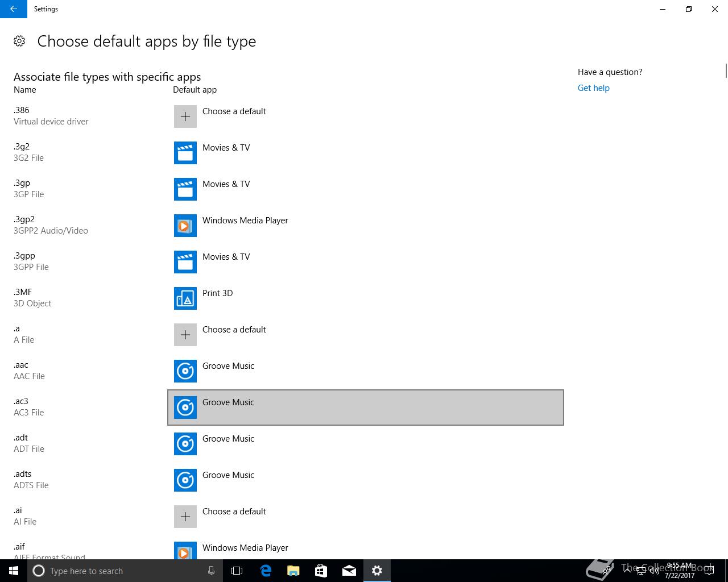Select the '.3gpp' extension name
The width and height of the screenshot is (728, 582).
[24, 256]
